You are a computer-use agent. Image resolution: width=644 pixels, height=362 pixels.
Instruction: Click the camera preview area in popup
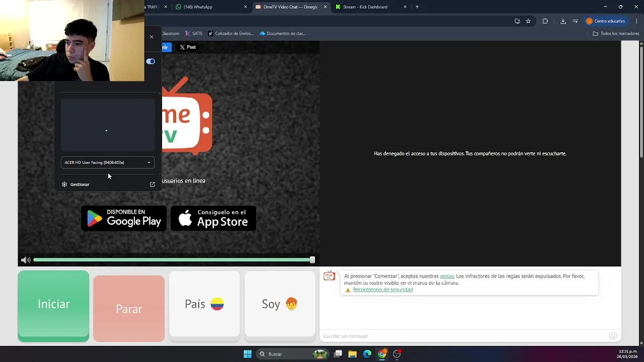point(108,125)
